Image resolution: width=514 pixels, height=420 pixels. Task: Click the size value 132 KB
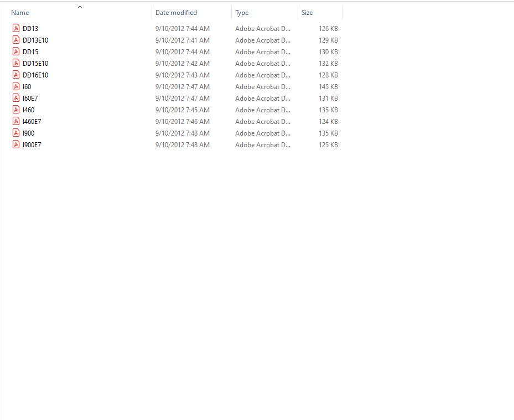(328, 64)
